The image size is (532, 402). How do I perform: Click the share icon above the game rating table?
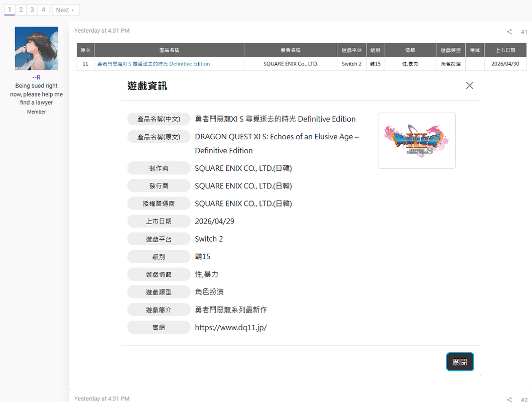[509, 31]
